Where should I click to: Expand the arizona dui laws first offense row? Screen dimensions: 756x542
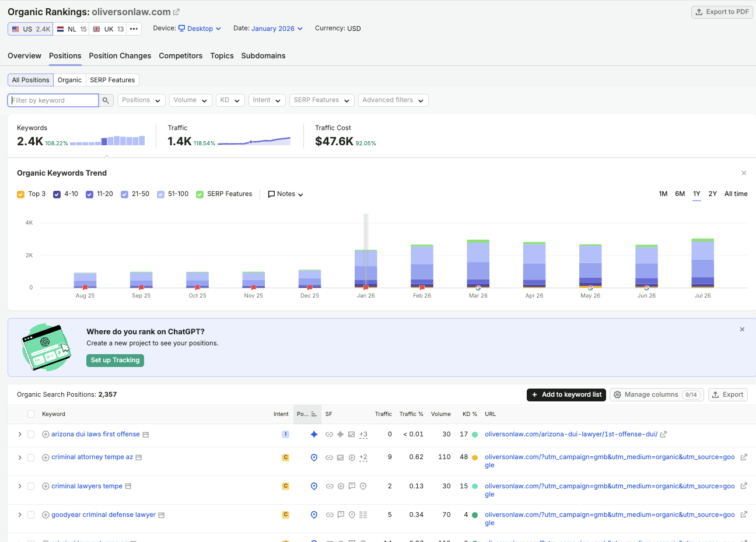click(19, 434)
